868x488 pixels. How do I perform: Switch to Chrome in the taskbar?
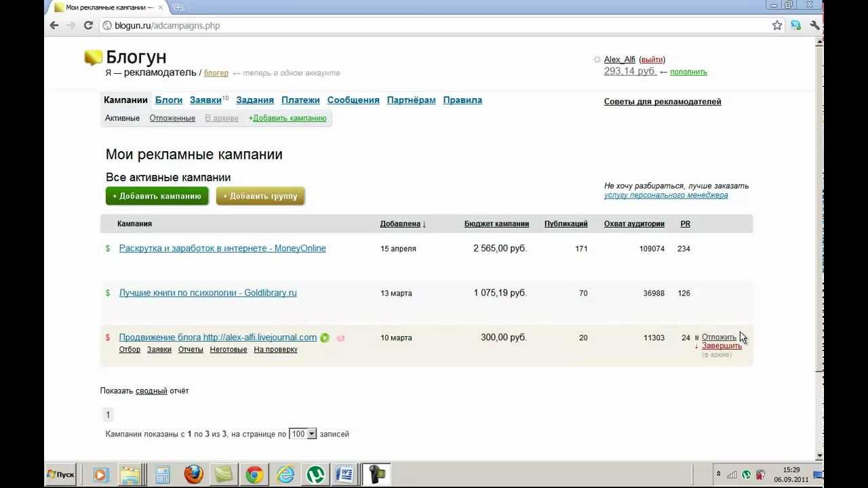tap(255, 474)
